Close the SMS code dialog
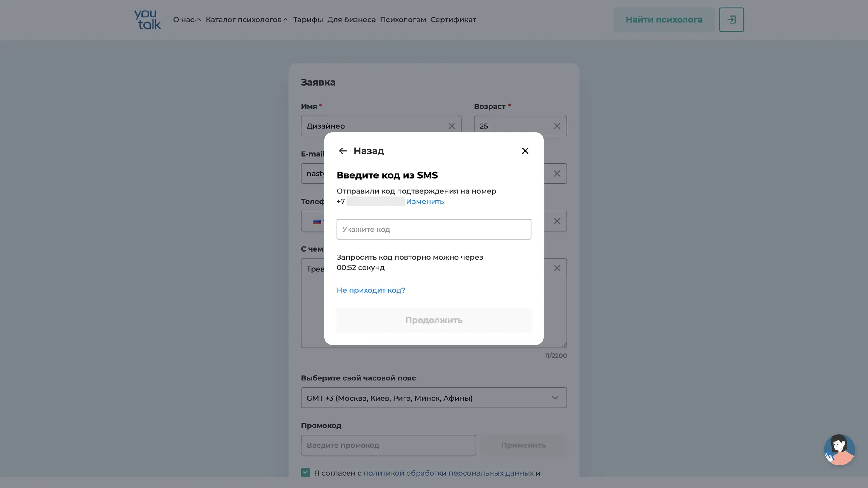The image size is (868, 488). tap(525, 151)
